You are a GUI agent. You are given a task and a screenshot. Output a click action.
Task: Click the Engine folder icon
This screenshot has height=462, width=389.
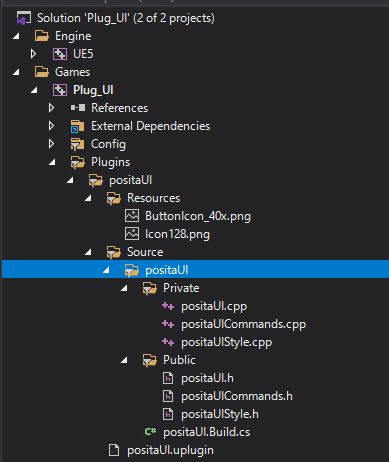point(42,36)
